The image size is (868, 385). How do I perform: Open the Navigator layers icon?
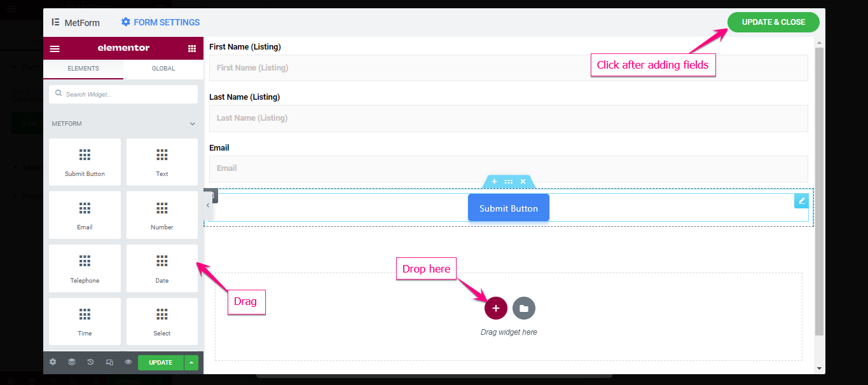[x=72, y=362]
